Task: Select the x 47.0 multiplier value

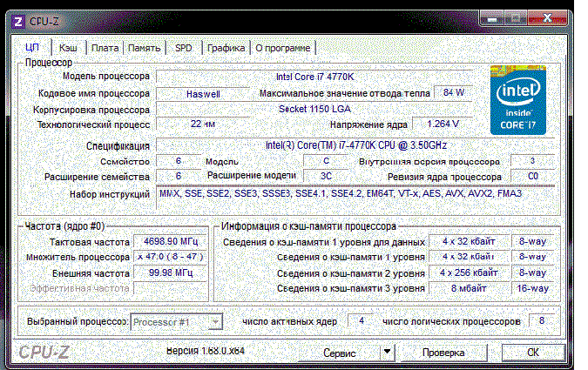Action: (x=170, y=257)
